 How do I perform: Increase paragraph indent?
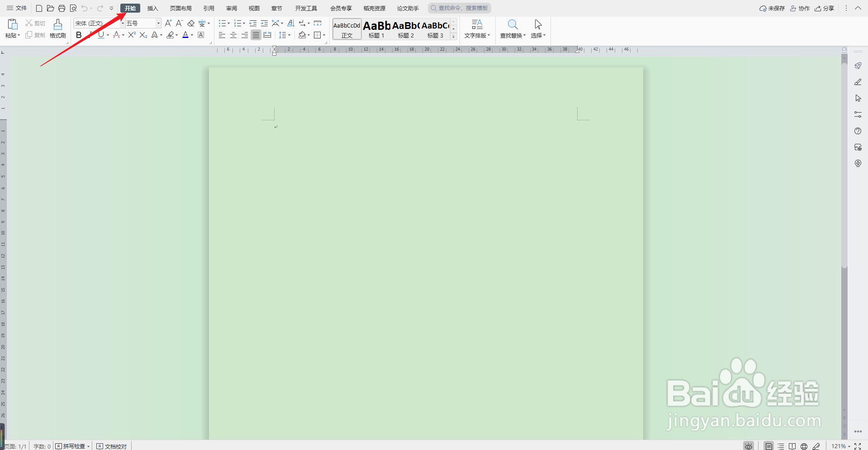tap(264, 23)
